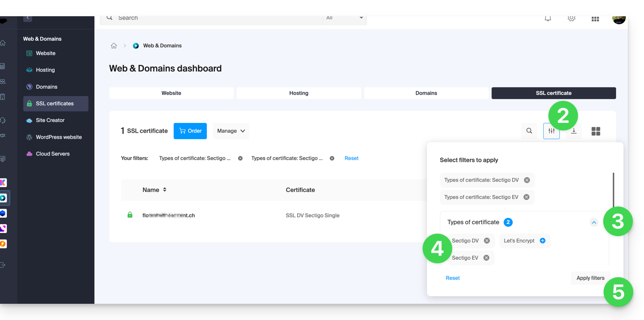Collapse the Types of certificate section
Screen dimensions: 644x320
tap(594, 223)
